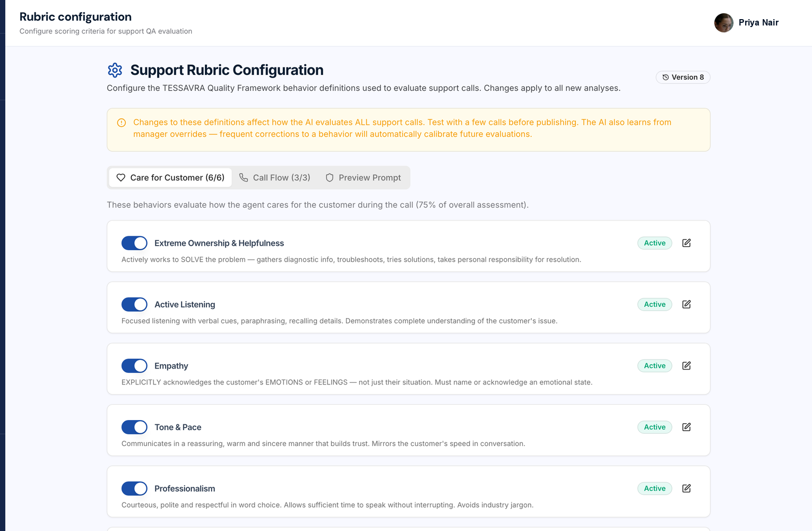Viewport: 812px width, 531px height.
Task: Click the description starting 'Focused listening with verbal cues'
Action: 339,321
